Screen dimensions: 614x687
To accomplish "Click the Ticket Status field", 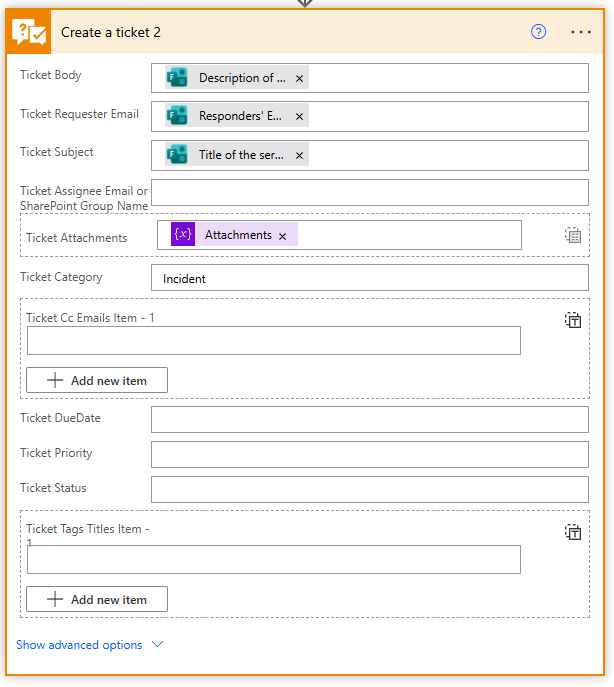I will [x=369, y=489].
